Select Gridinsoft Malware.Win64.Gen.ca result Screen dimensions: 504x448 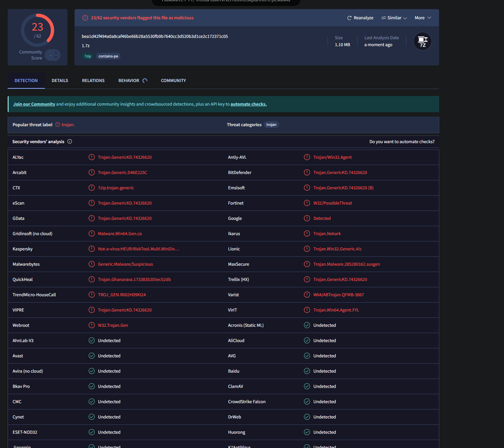pos(120,234)
